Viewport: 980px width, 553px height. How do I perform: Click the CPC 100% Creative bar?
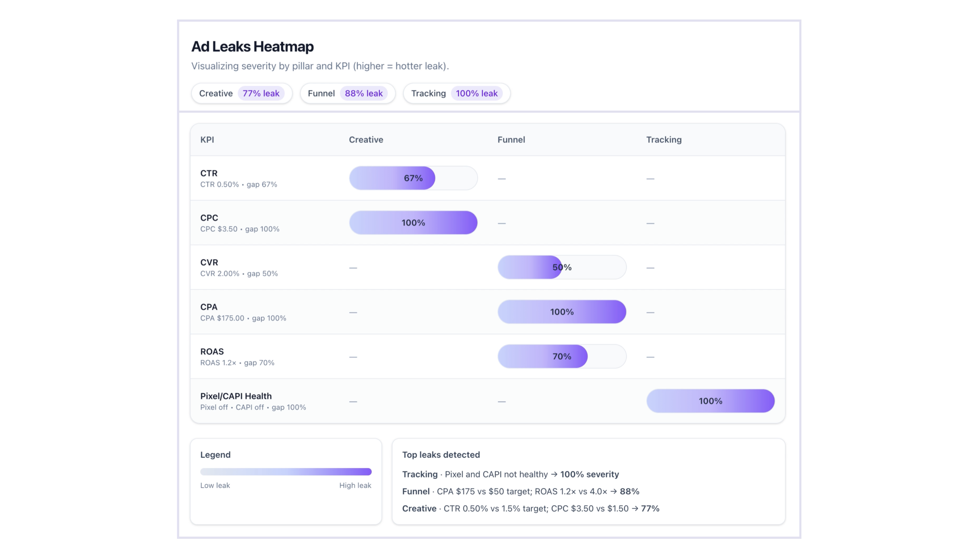pos(413,223)
